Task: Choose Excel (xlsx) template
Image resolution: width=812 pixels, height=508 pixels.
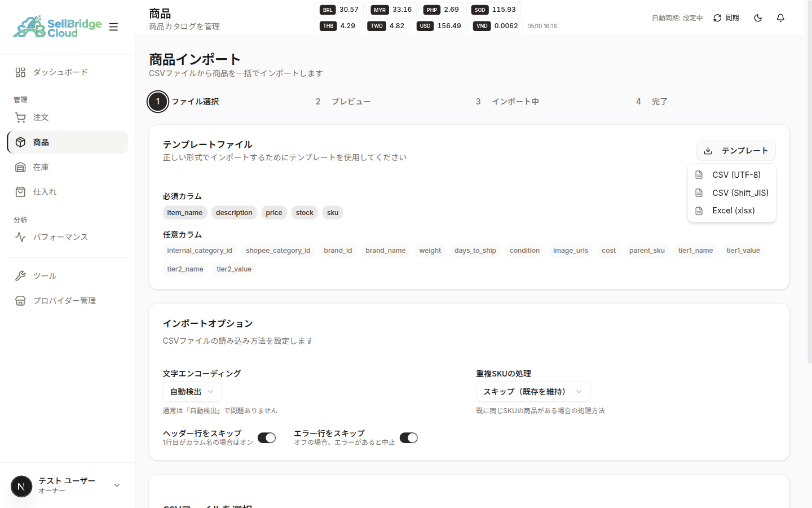Action: coord(732,211)
